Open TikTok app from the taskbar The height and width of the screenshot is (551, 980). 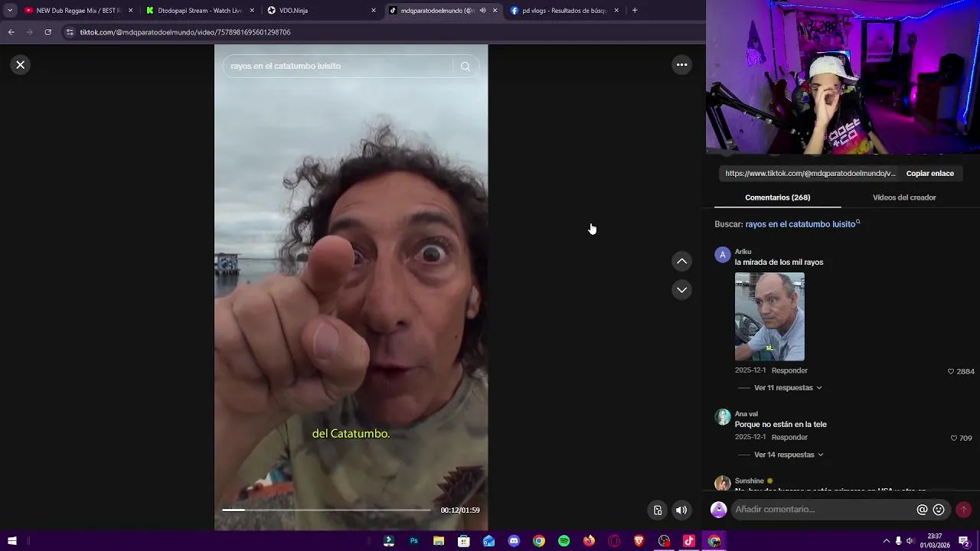tap(689, 541)
